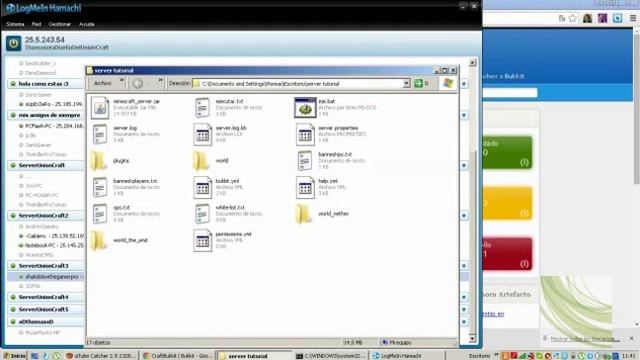Click the Hamachi power button icon

tap(13, 43)
